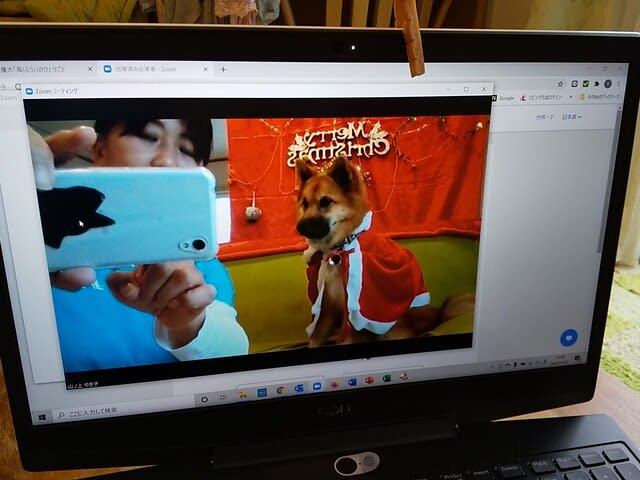This screenshot has height=480, width=640.
Task: Open Outlook from the taskbar
Action: 299,388
